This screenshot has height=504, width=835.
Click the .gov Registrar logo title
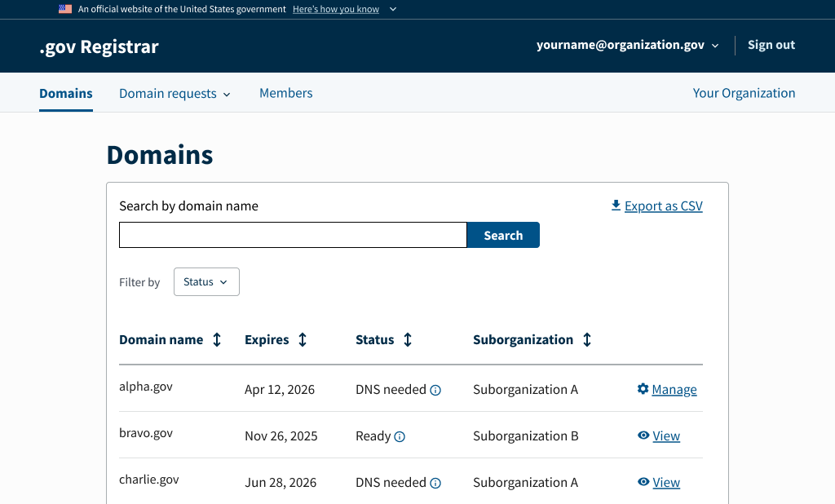coord(99,46)
